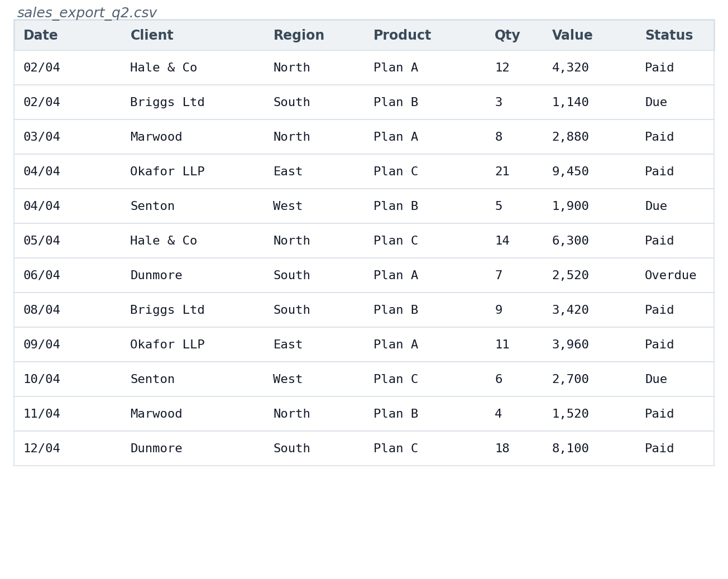Click date cell 06/04
Viewport: 728px width, 579px height.
tap(41, 276)
